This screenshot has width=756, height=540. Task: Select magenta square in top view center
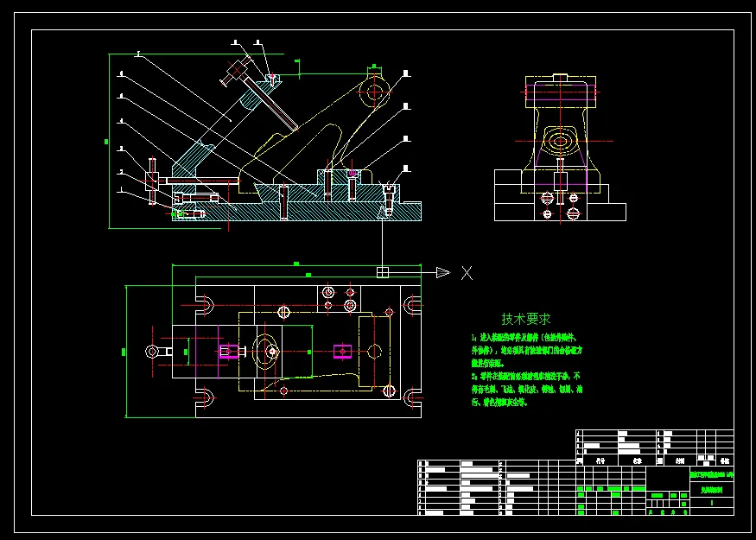342,351
